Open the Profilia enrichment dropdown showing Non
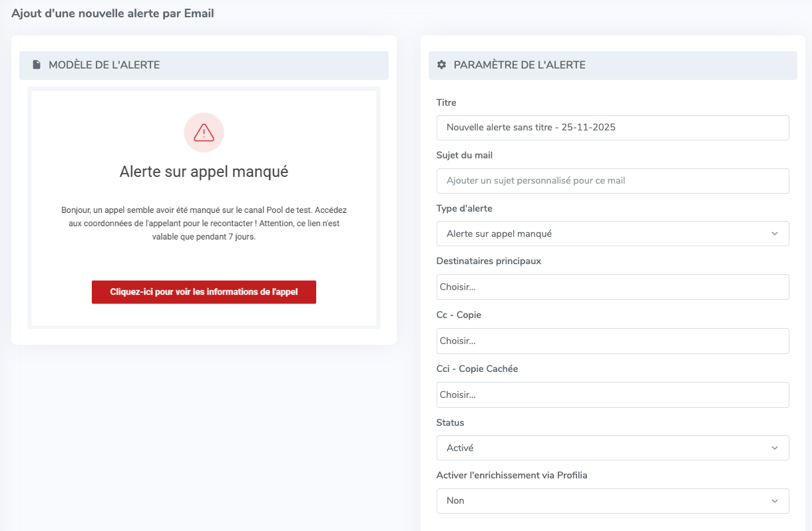 point(612,500)
